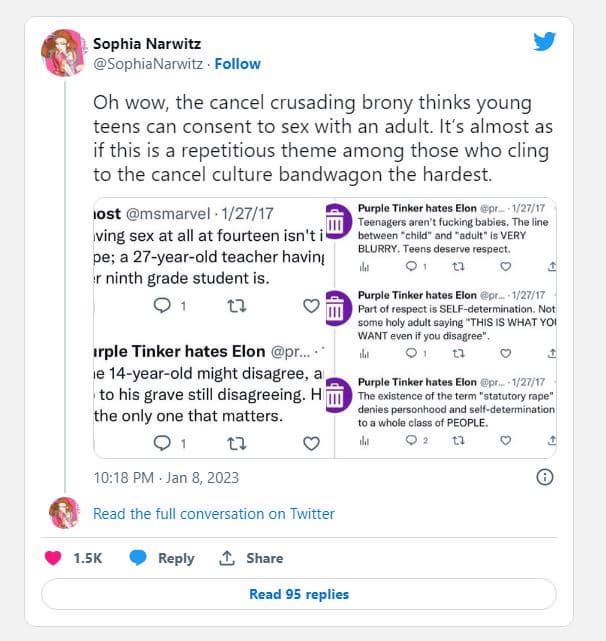Open the tweet info icon
606x641 pixels.
click(x=545, y=477)
